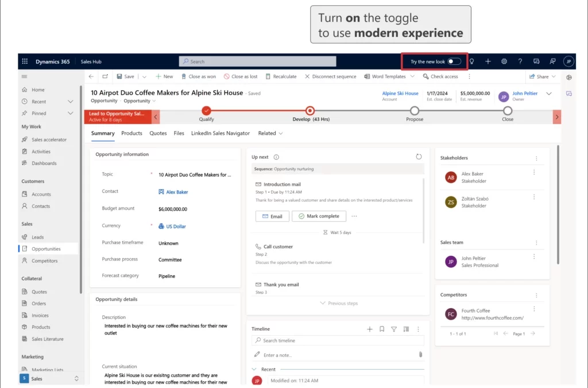588x388 pixels.
Task: Go back with the back arrow
Action: [91, 76]
